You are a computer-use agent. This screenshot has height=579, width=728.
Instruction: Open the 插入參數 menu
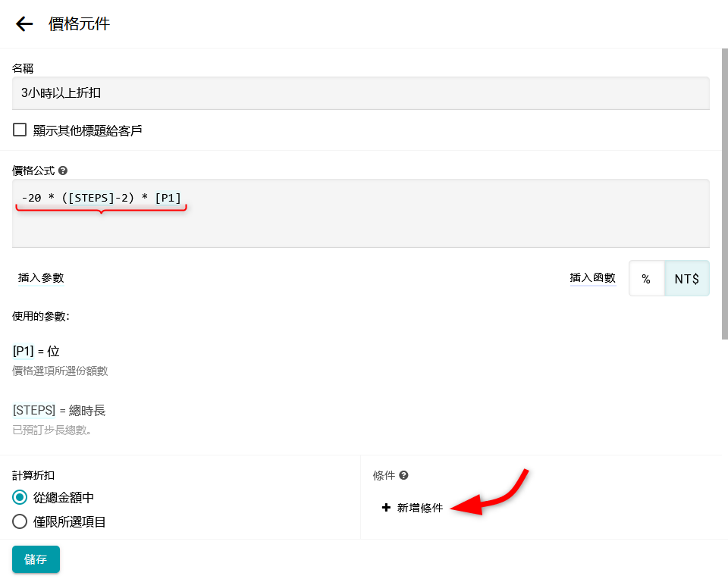[41, 278]
